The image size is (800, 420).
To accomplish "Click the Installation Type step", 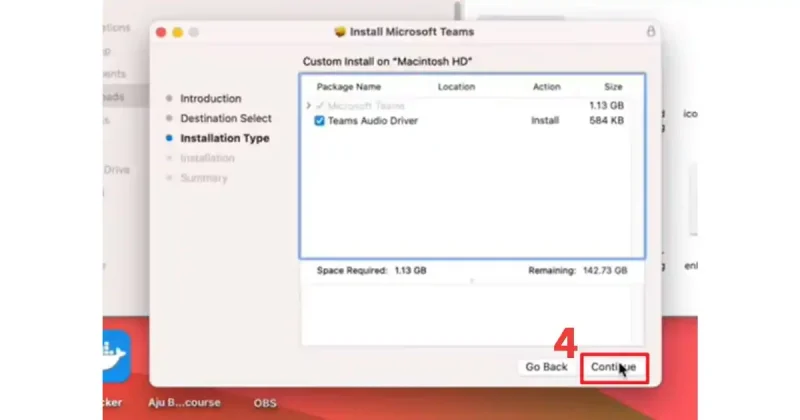I will pos(224,138).
